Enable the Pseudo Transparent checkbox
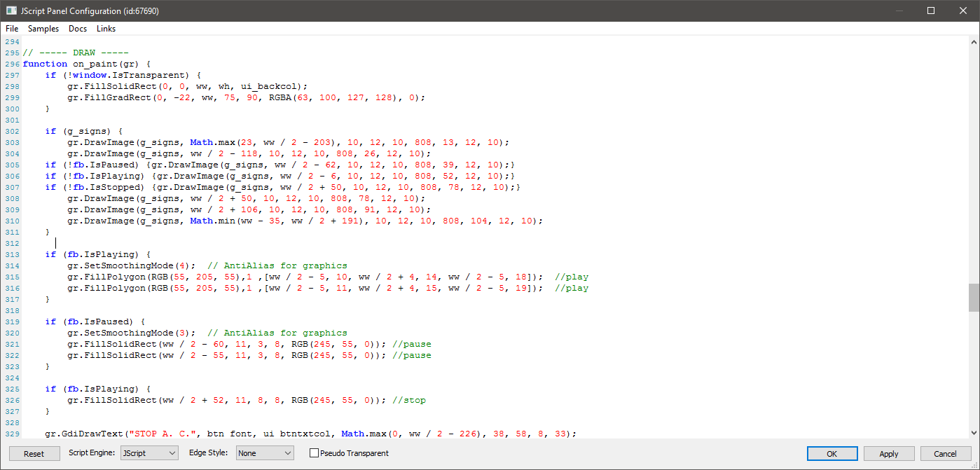 pos(314,453)
